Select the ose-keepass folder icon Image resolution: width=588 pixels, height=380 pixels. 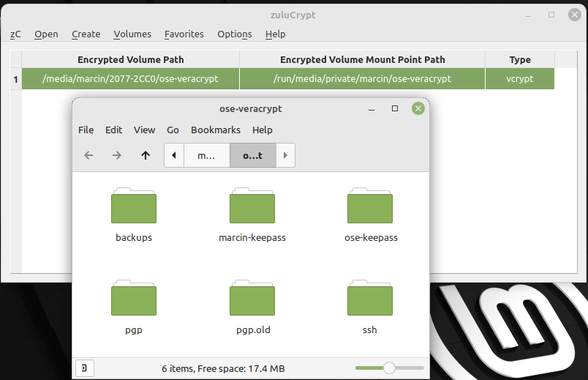[370, 206]
